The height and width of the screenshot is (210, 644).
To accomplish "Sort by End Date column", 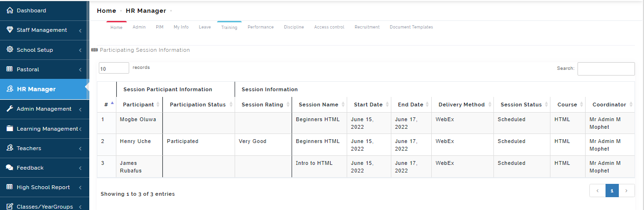I will [411, 105].
